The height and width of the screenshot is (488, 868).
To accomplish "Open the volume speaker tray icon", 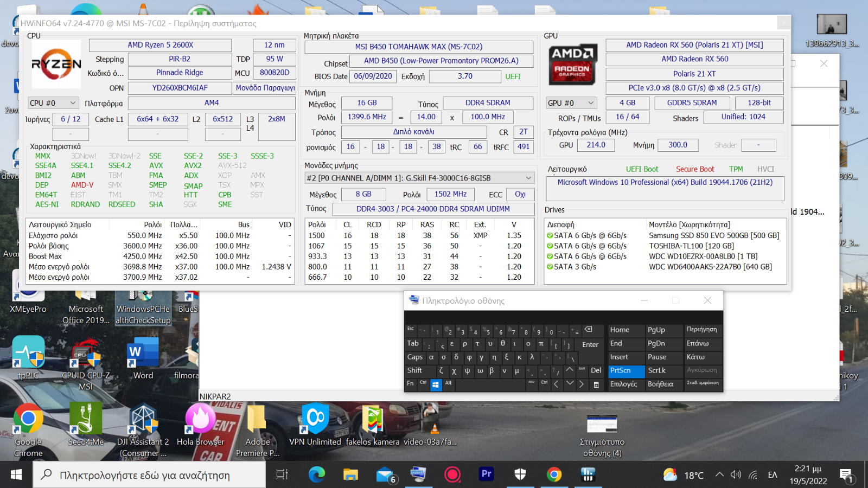I will coord(736,475).
